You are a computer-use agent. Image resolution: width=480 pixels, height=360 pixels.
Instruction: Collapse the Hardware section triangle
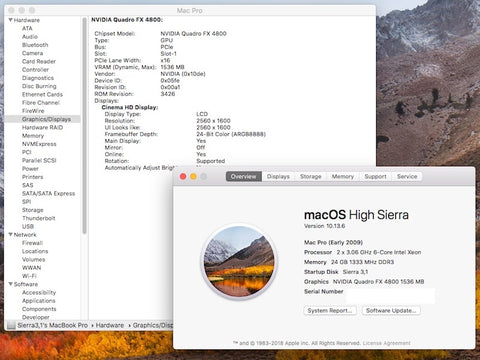pyautogui.click(x=10, y=20)
